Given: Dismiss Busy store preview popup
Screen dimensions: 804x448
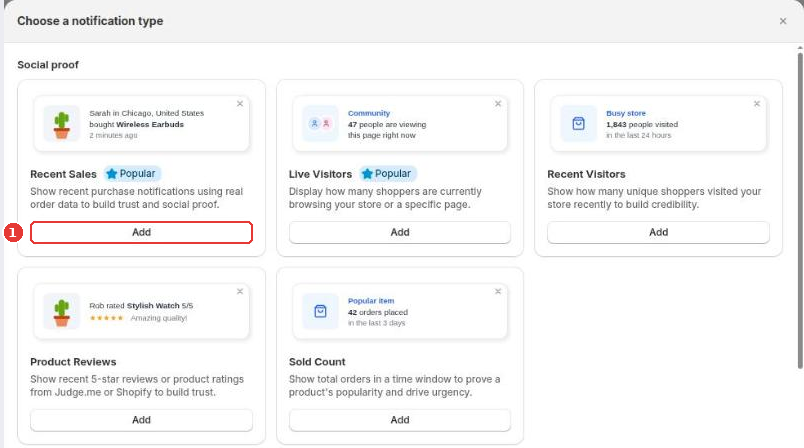Looking at the screenshot, I should click(756, 104).
